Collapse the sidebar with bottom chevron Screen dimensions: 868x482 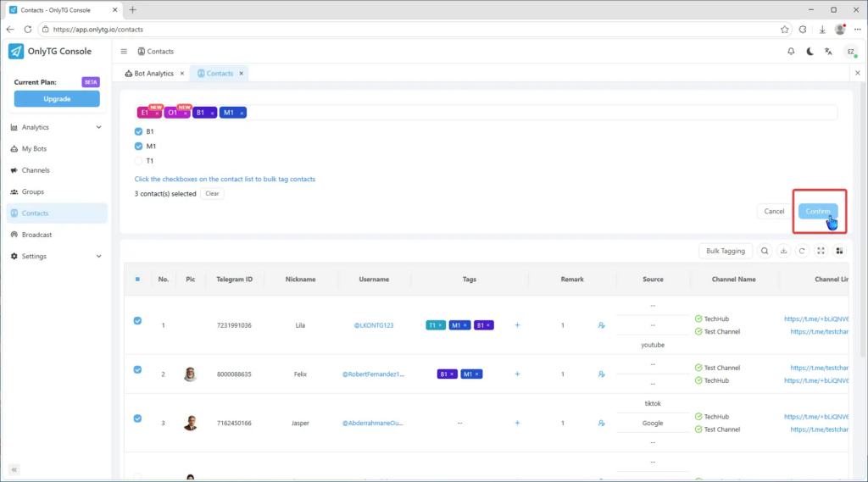(x=14, y=469)
